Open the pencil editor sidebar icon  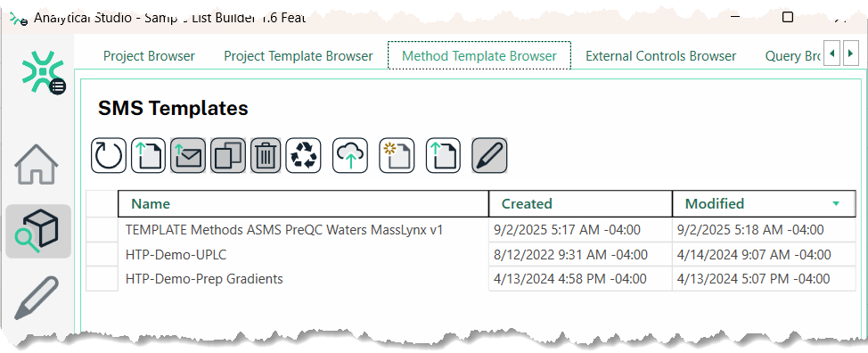click(x=37, y=299)
